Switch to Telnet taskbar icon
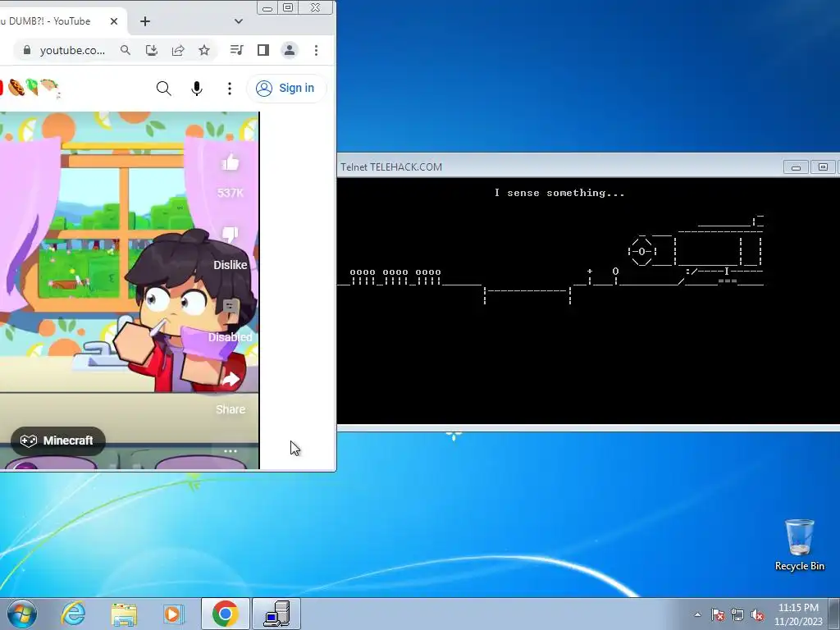840x630 pixels. click(x=276, y=614)
